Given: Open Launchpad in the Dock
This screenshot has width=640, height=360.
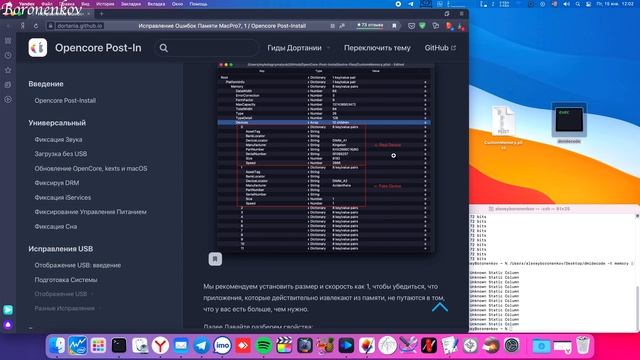Looking at the screenshot, I should [98, 346].
